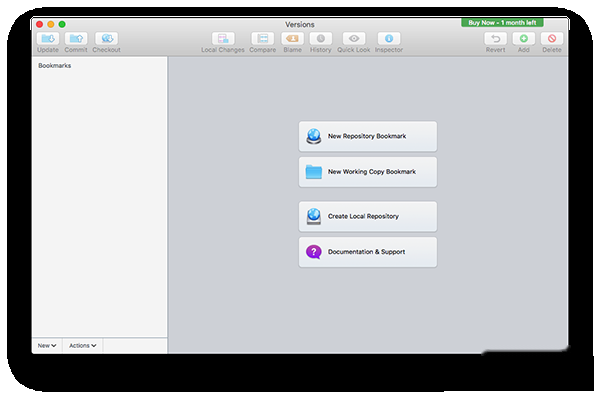Click the Quick Look eye icon
This screenshot has width=600, height=399.
point(354,39)
